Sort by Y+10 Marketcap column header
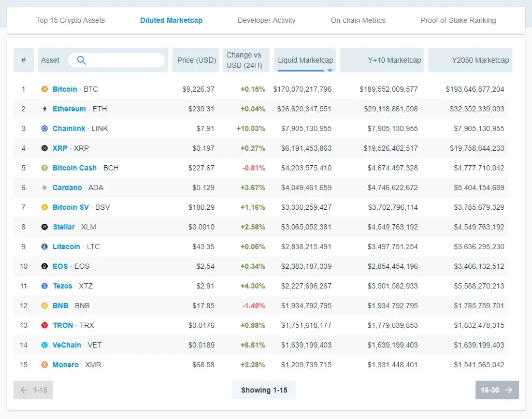The height and width of the screenshot is (419, 532). tap(382, 60)
